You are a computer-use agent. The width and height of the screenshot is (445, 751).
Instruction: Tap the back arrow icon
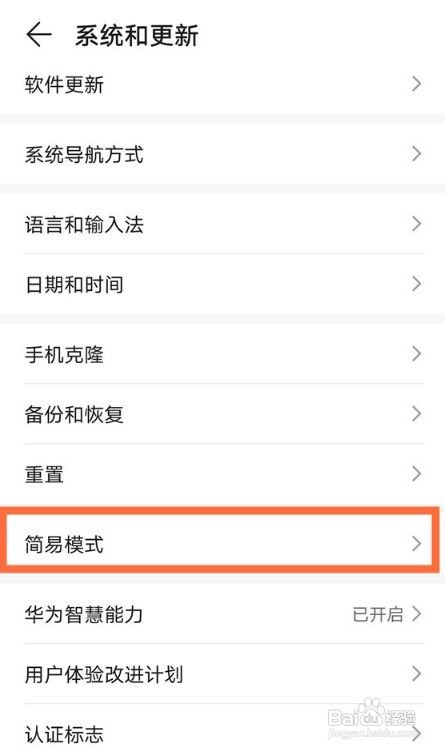(39, 35)
